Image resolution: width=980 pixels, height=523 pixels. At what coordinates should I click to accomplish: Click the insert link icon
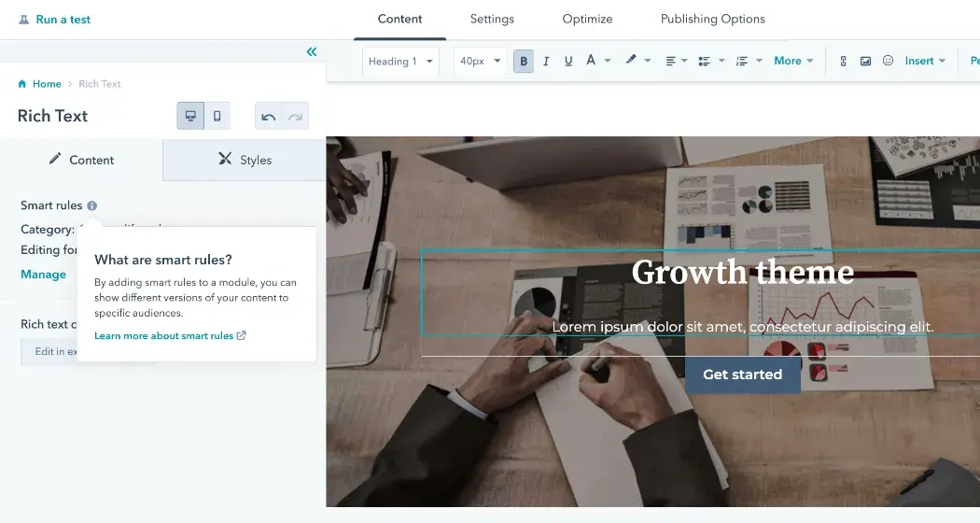point(843,62)
